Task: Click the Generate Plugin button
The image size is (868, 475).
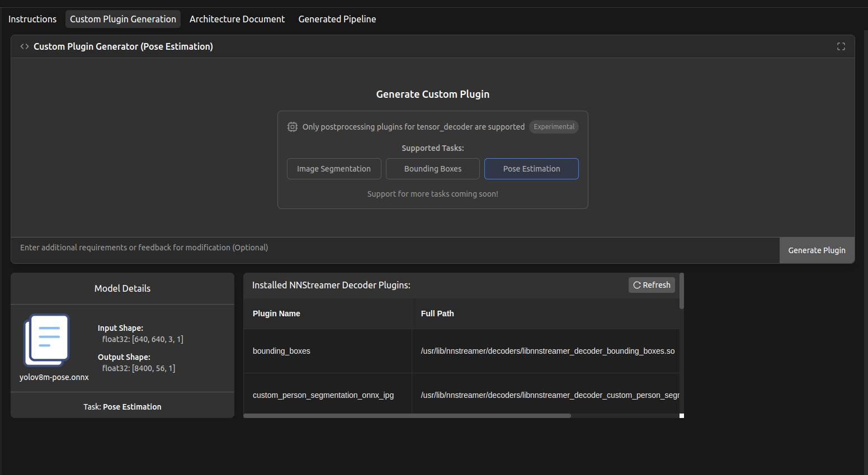Action: [x=817, y=250]
